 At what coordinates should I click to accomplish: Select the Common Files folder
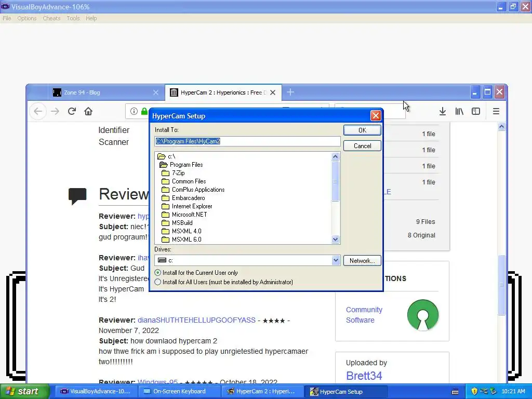(184, 181)
